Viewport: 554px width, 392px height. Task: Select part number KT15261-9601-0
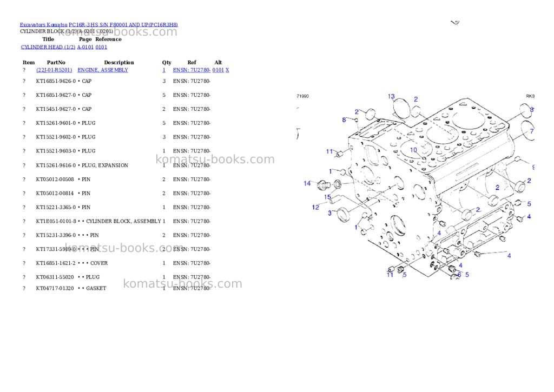56,123
